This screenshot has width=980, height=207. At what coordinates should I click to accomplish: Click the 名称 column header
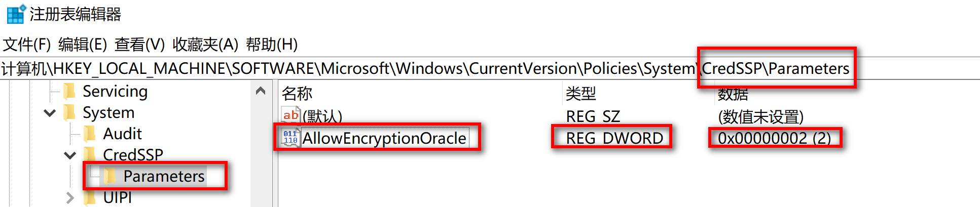(297, 94)
